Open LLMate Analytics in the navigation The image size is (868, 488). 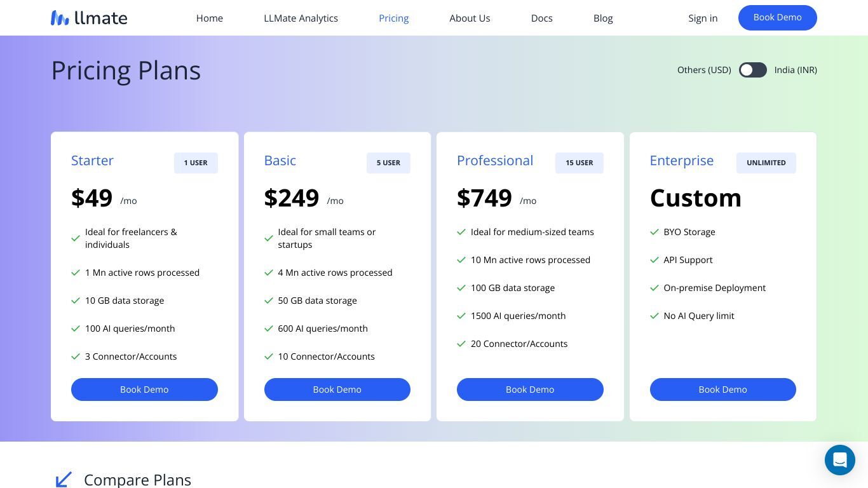coord(301,18)
